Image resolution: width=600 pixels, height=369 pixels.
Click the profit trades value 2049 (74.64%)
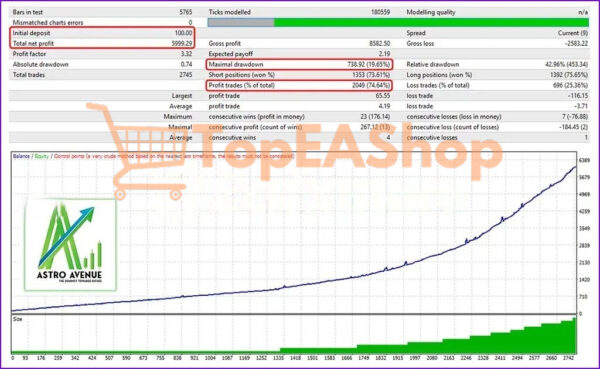[371, 85]
